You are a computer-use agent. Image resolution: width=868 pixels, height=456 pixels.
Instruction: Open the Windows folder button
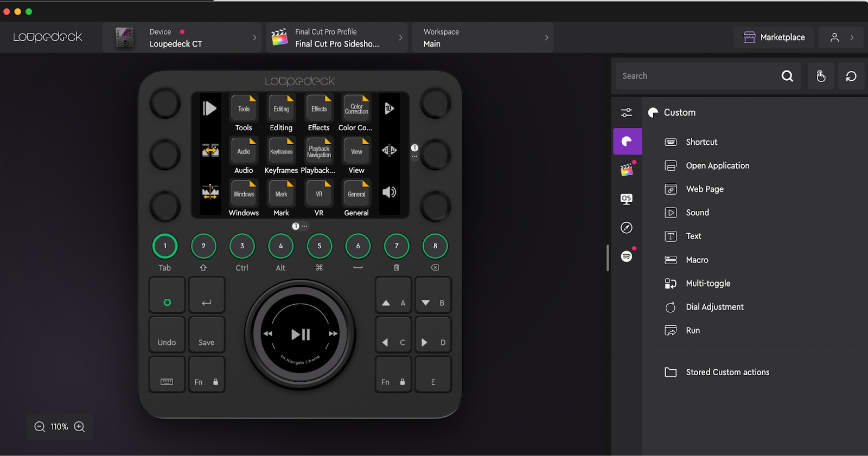click(244, 194)
